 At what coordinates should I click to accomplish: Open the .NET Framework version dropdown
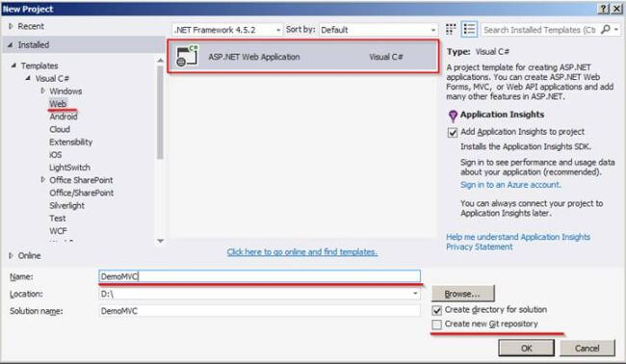tap(227, 30)
